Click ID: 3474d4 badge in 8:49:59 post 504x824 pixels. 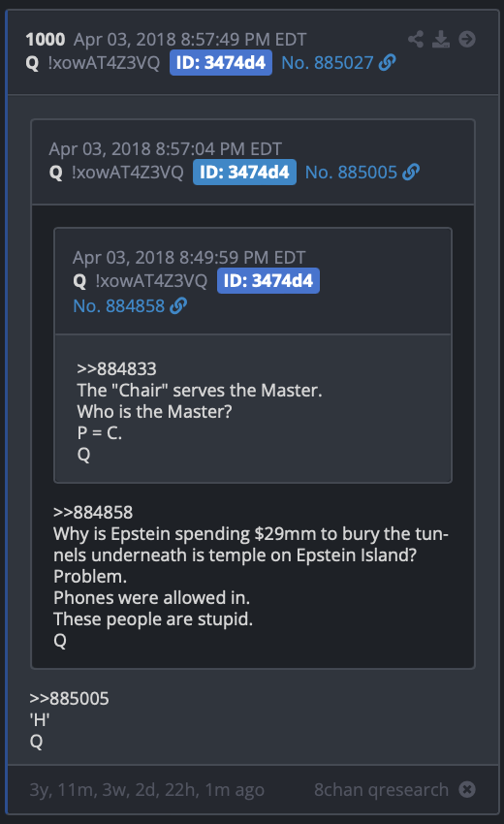tap(268, 280)
